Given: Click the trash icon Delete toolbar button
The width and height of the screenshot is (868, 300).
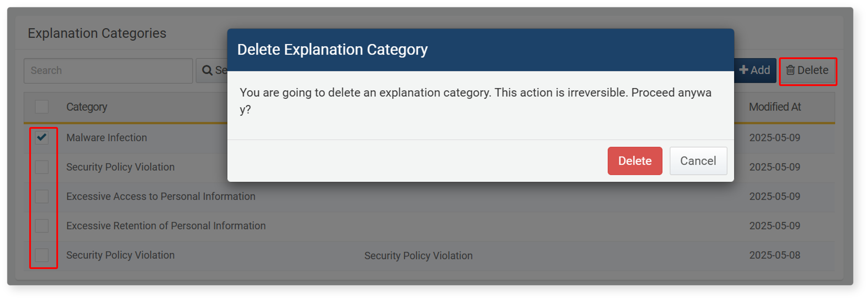Looking at the screenshot, I should [x=808, y=71].
